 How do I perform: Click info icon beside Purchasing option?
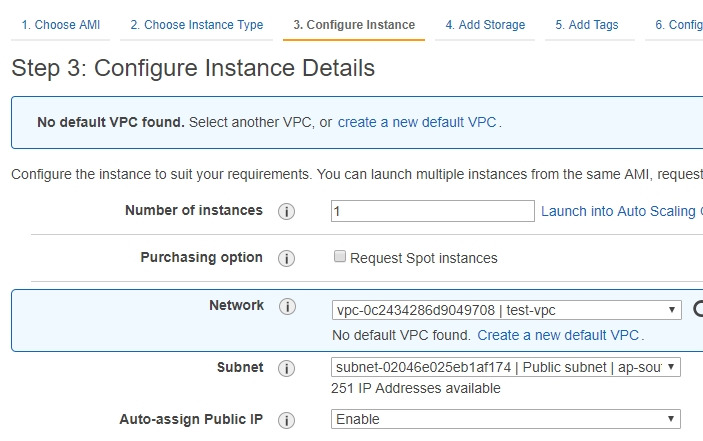pos(286,258)
